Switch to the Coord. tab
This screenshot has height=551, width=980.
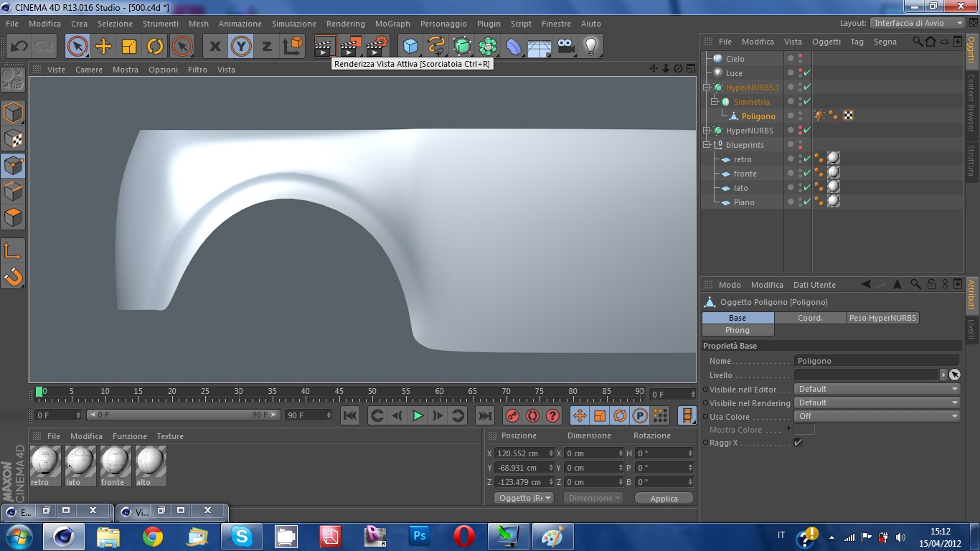[810, 318]
